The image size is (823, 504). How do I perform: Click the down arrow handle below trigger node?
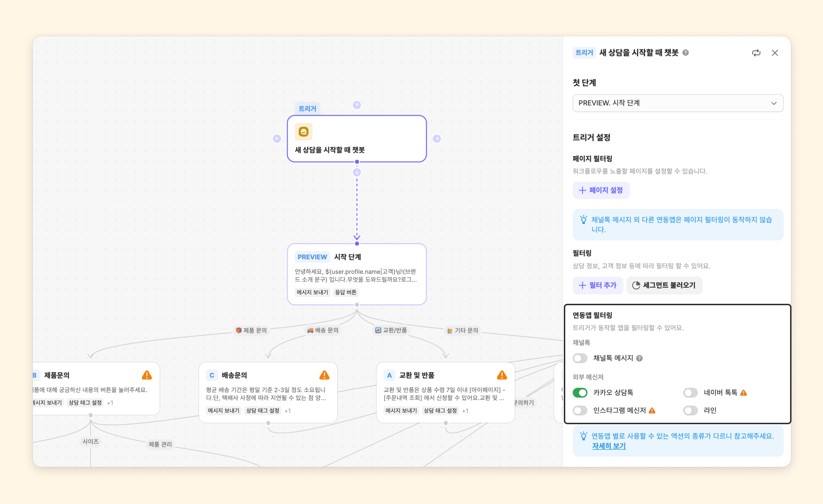(357, 172)
